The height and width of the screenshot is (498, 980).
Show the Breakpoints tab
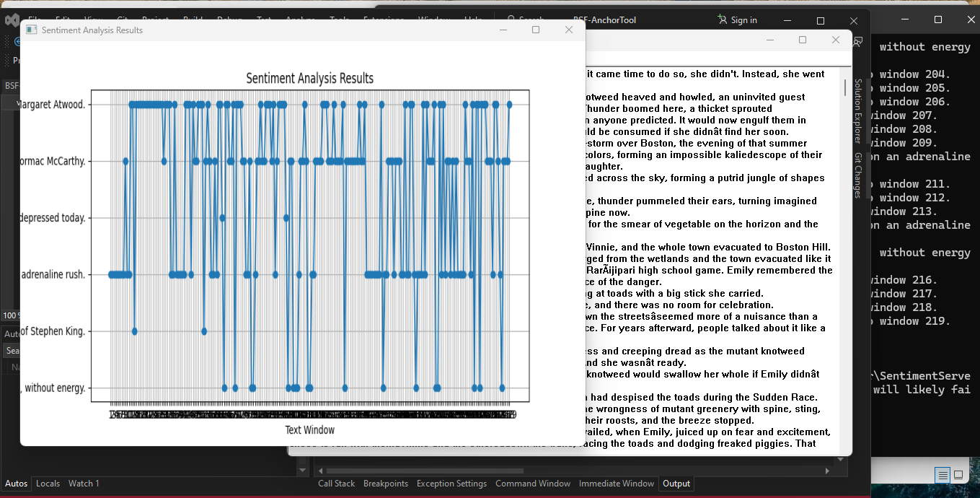click(386, 484)
